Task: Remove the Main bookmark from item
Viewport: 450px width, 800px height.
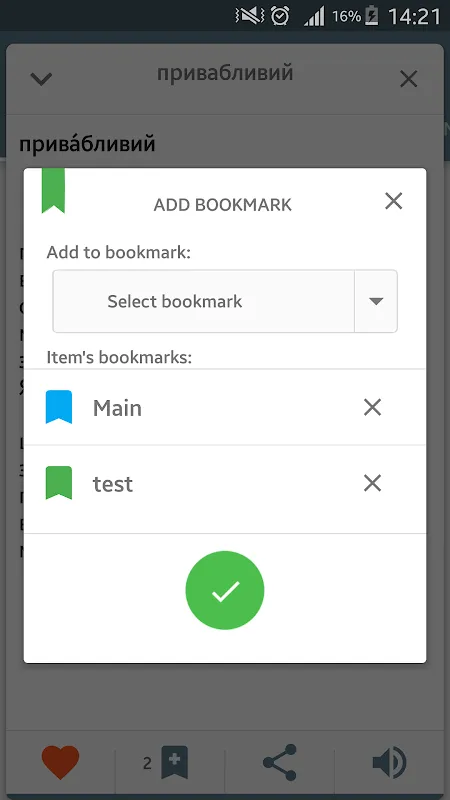Action: pyautogui.click(x=372, y=407)
